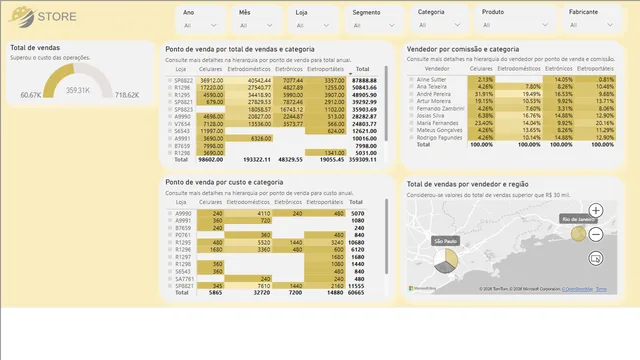Open the Ano filter dropdown
640x360 pixels.
[x=200, y=25]
